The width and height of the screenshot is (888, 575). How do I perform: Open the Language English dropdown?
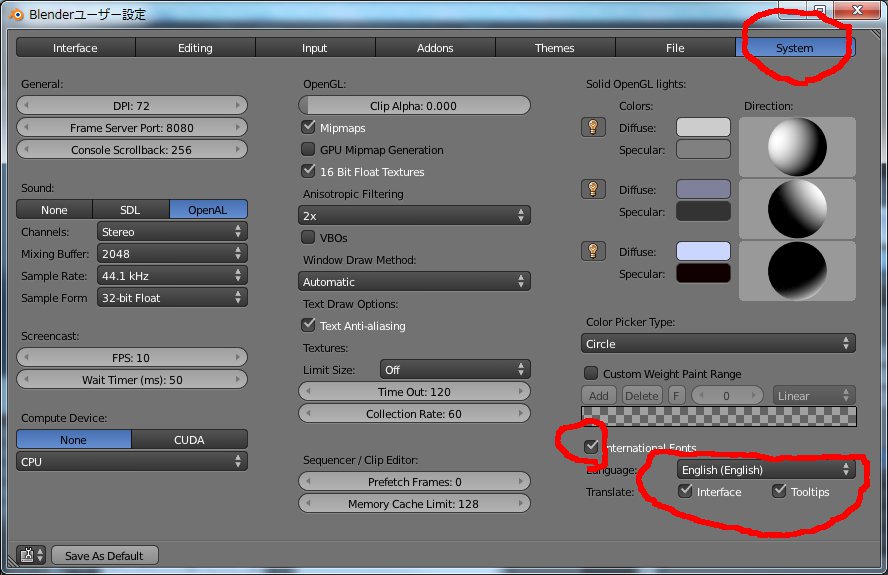click(x=766, y=469)
